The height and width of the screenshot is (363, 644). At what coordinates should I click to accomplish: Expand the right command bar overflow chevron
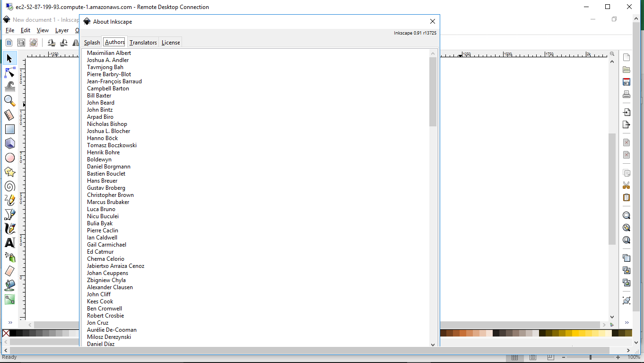pos(627,323)
